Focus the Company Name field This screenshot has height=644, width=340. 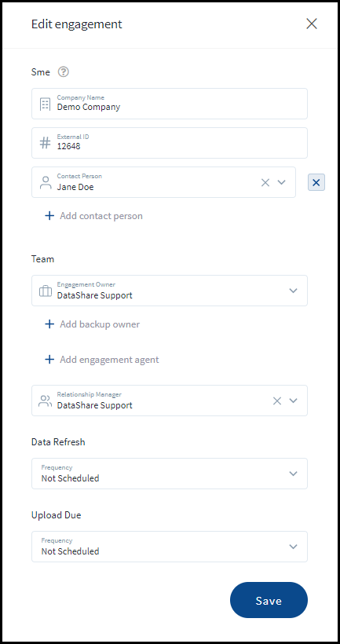[x=170, y=104]
